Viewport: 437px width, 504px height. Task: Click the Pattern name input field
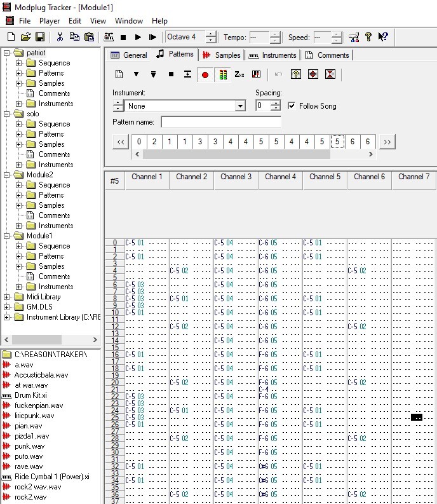click(221, 122)
